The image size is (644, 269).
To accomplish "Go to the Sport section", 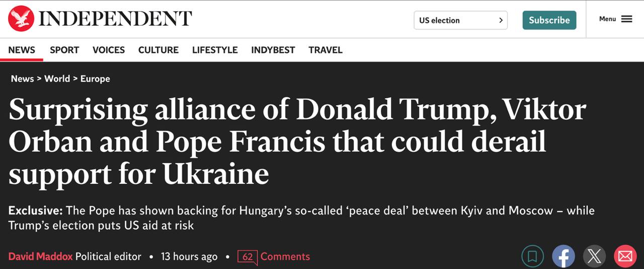I will 64,50.
